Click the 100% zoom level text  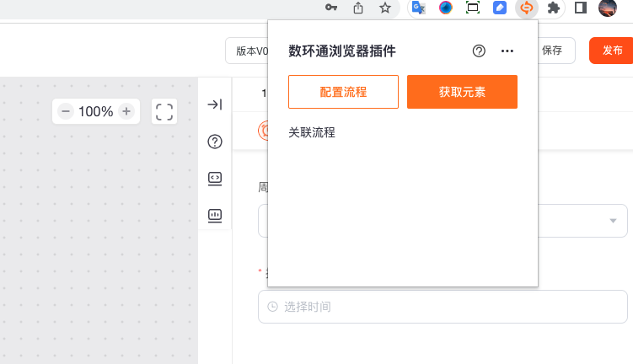(x=96, y=111)
